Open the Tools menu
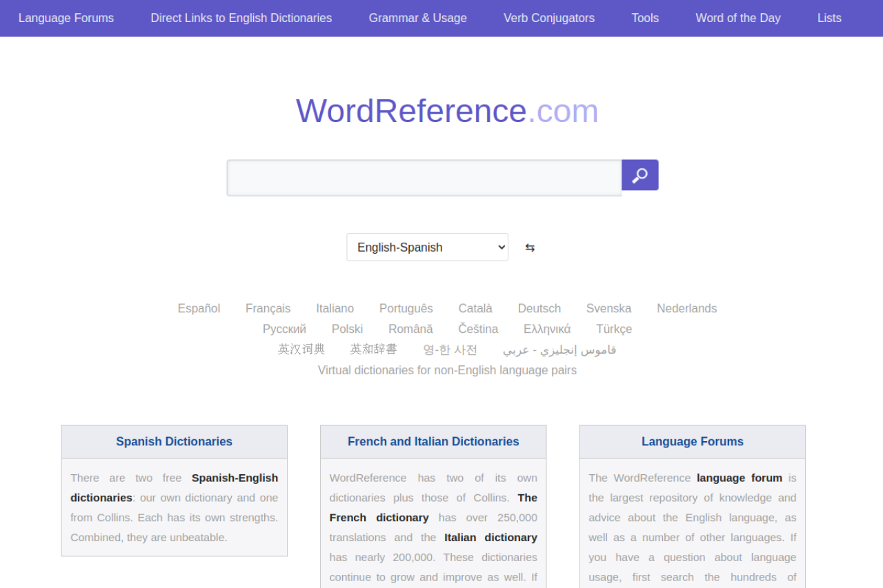The image size is (883, 588). pyautogui.click(x=645, y=18)
